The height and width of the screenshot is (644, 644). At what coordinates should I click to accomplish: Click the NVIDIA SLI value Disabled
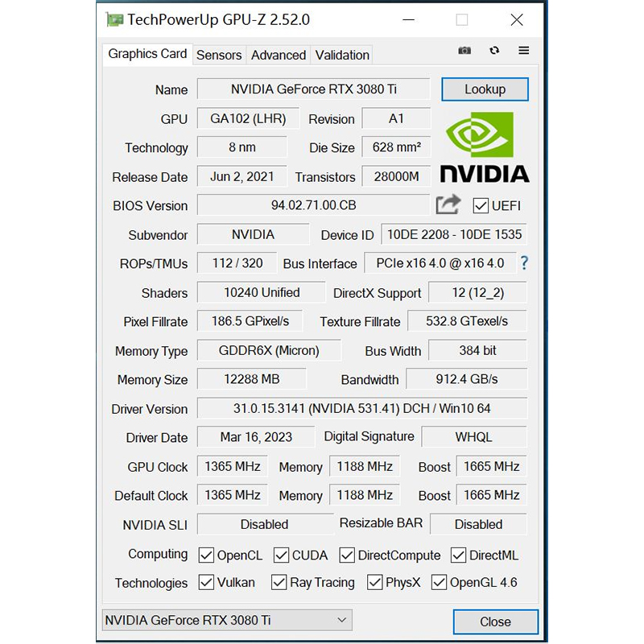(x=265, y=524)
